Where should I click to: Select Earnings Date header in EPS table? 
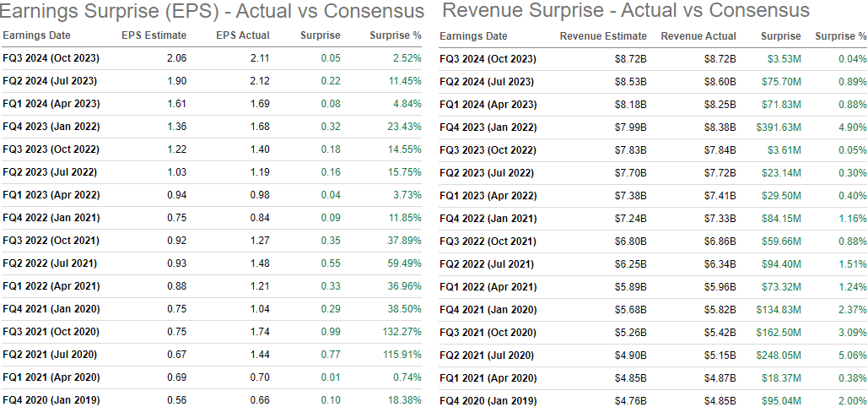coord(37,35)
